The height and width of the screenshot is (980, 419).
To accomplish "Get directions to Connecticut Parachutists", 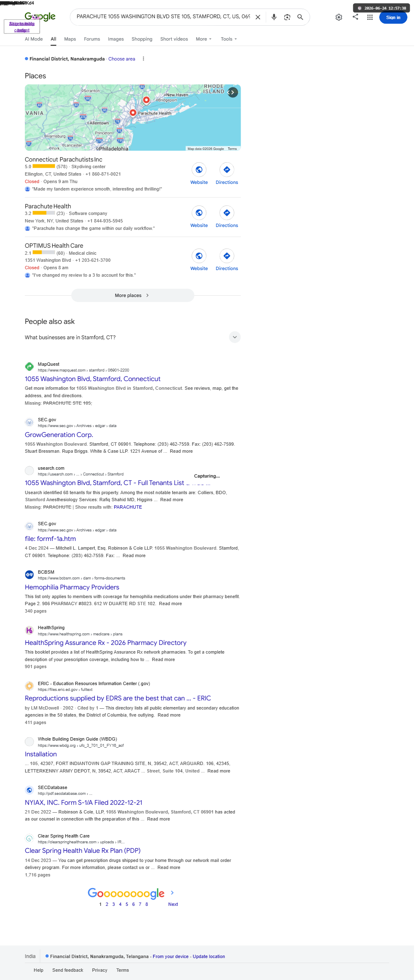I will pos(227,169).
